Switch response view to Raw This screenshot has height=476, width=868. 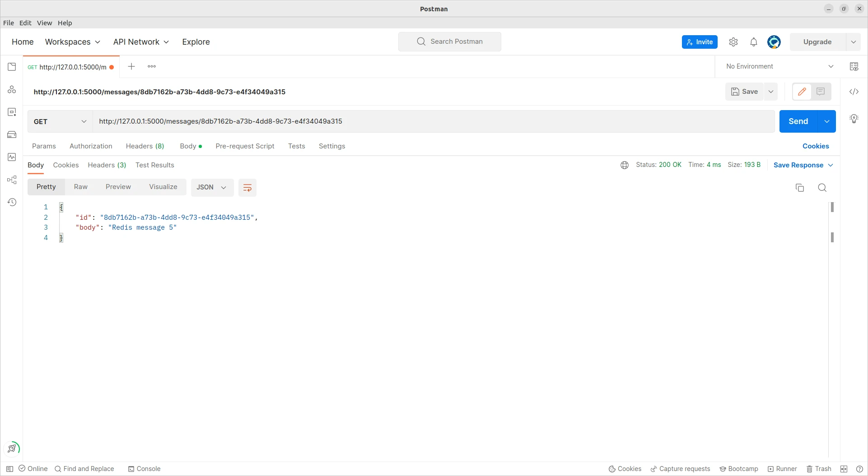pyautogui.click(x=80, y=187)
